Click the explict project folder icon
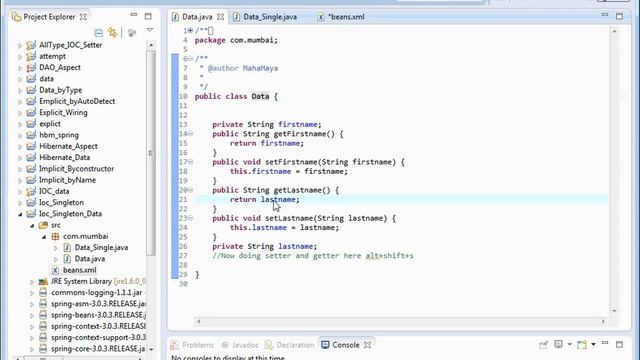 pos(31,124)
